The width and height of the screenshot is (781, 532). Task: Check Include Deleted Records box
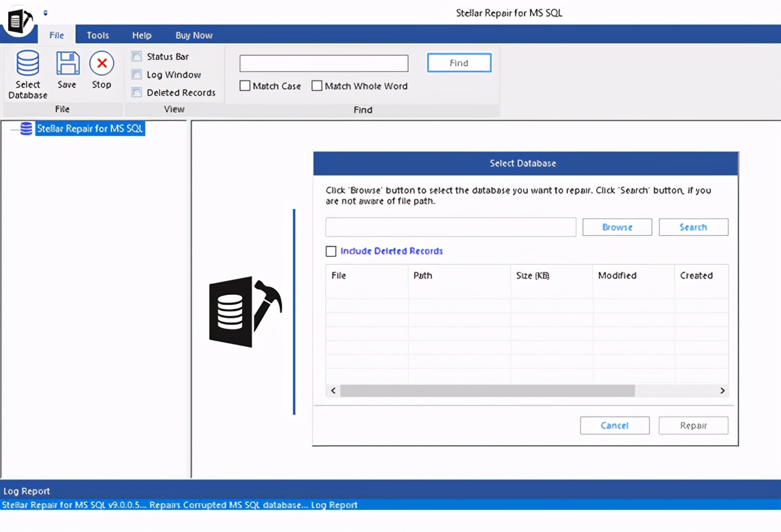[x=331, y=251]
